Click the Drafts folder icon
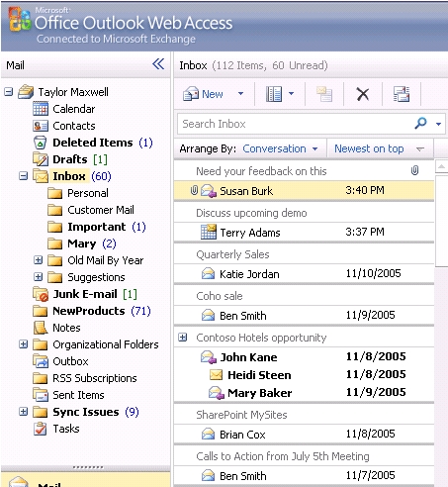The height and width of the screenshot is (487, 448). point(41,159)
